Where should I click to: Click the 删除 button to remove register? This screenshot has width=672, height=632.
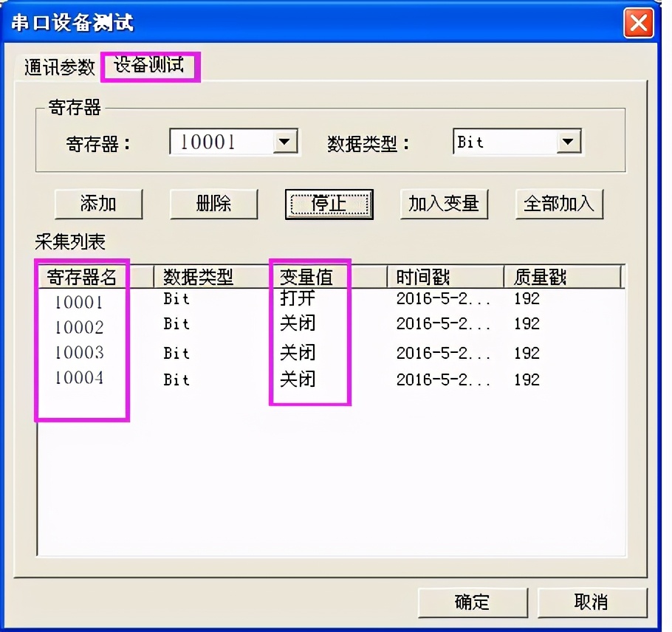point(213,205)
